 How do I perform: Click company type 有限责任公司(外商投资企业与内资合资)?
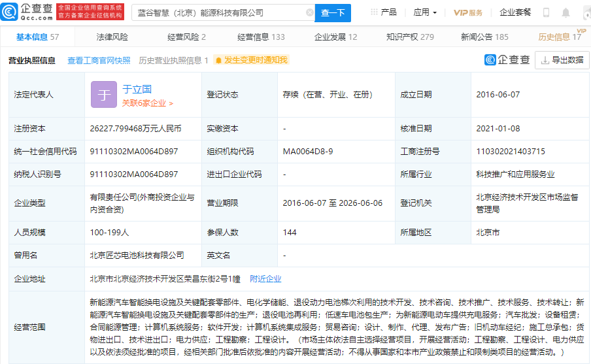pos(142,203)
